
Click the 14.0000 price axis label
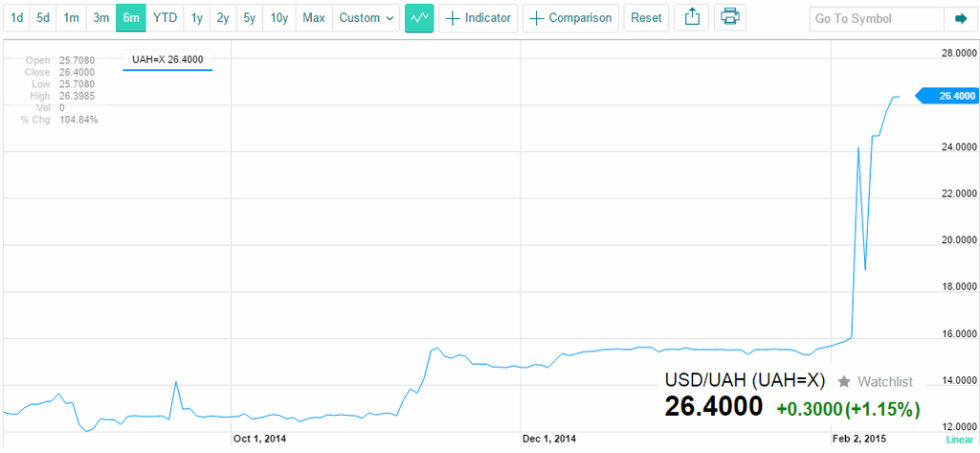[957, 380]
